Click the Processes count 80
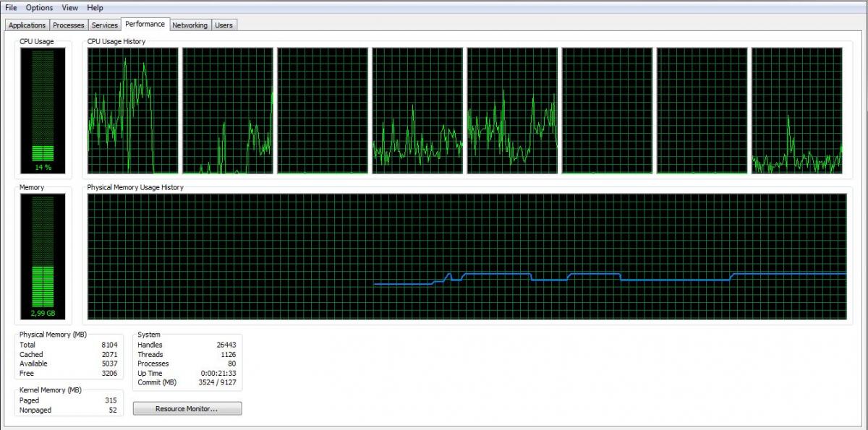The height and width of the screenshot is (430, 868). coord(232,364)
